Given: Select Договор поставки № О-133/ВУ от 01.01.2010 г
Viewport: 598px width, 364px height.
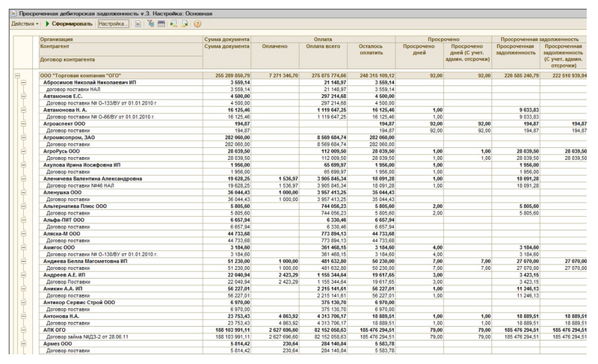Looking at the screenshot, I should click(121, 103).
